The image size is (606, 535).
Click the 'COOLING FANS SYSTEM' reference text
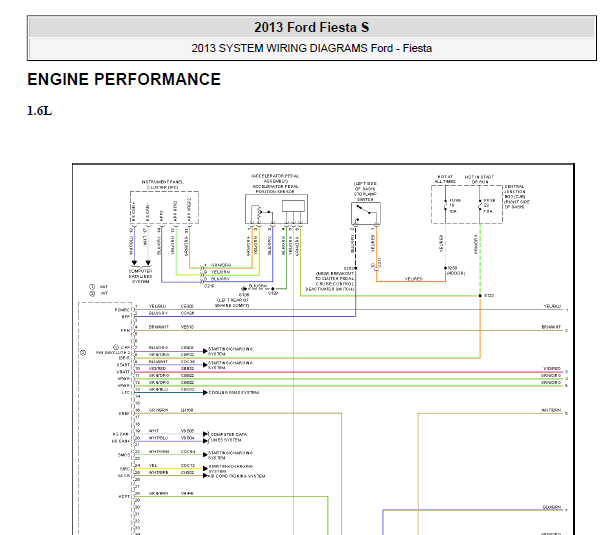(x=234, y=392)
